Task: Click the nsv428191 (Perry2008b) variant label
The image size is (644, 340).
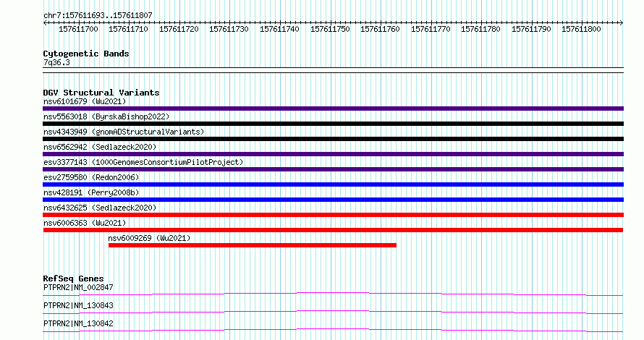Action: pyautogui.click(x=91, y=192)
